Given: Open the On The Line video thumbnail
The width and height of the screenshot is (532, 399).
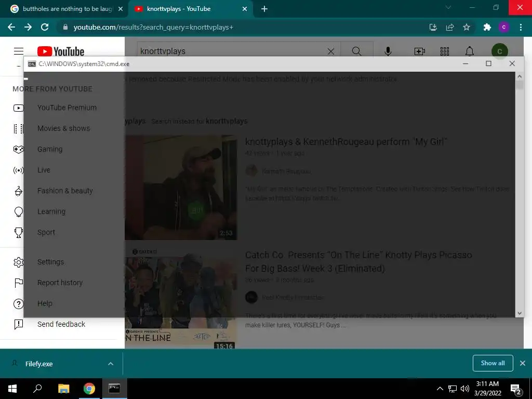Looking at the screenshot, I should click(181, 299).
